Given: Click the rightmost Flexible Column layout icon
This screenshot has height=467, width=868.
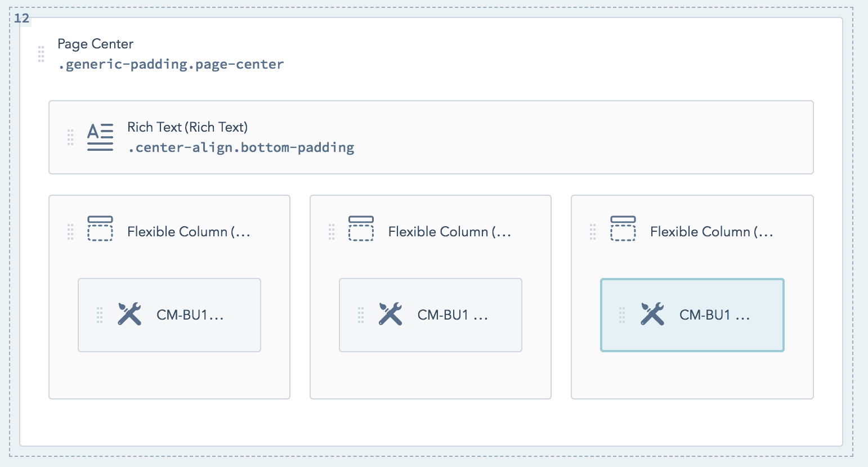Looking at the screenshot, I should click(623, 228).
